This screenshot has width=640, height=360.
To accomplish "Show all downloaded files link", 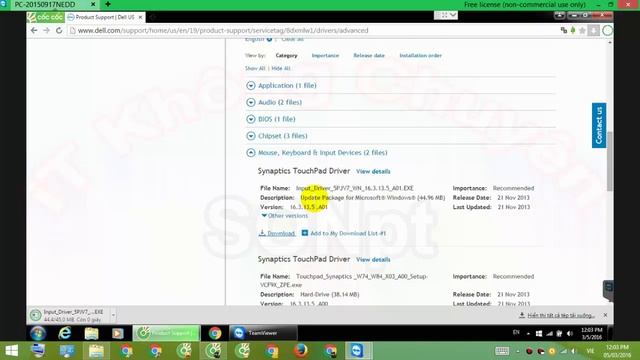I will click(x=561, y=315).
